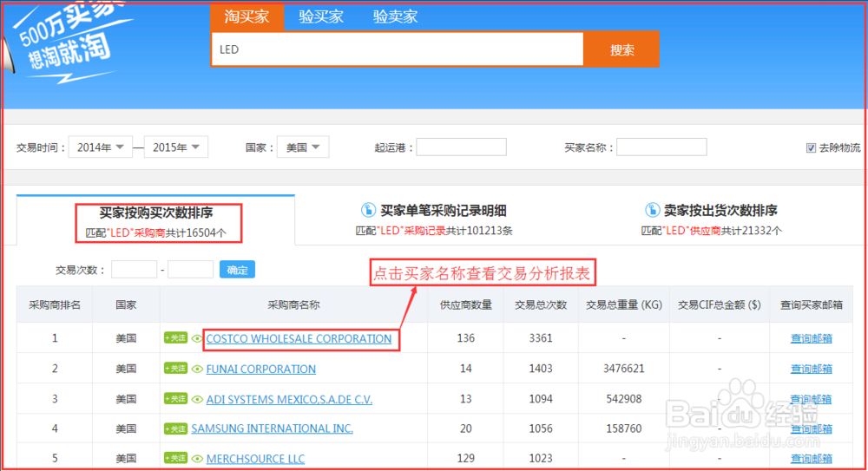
Task: Click the blue 确定 button
Action: 237,270
